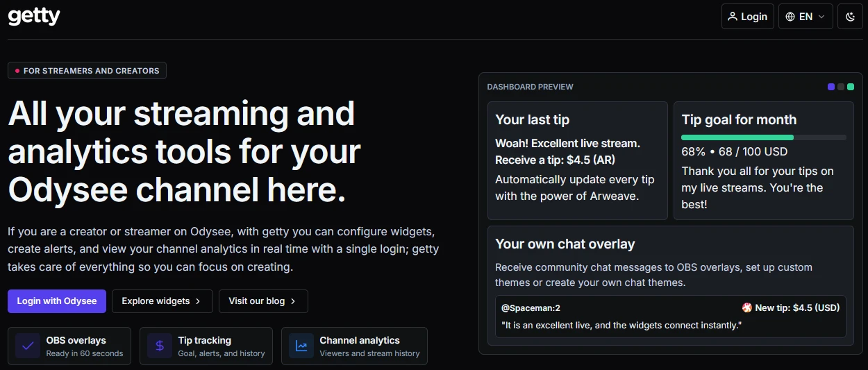The image size is (868, 370).
Task: Click Goal, alerts, and history subtitle
Action: point(221,353)
